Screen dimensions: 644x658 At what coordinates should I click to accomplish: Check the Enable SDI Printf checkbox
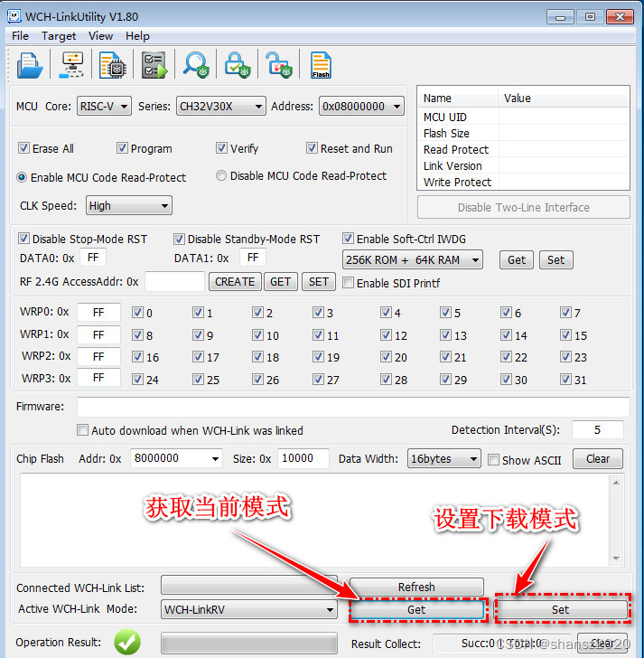348,283
